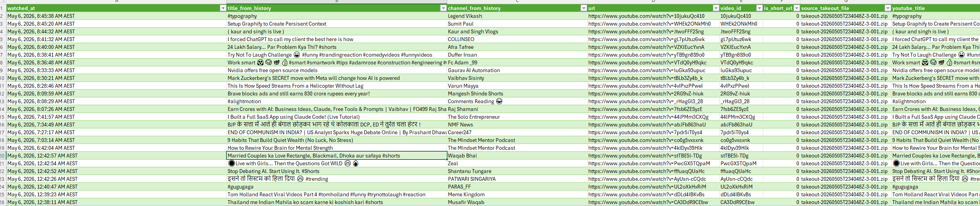Screen dimensions: 980x206
Task: Select 'Earn Crores with AI' in the youtube_title column
Action: [935, 109]
